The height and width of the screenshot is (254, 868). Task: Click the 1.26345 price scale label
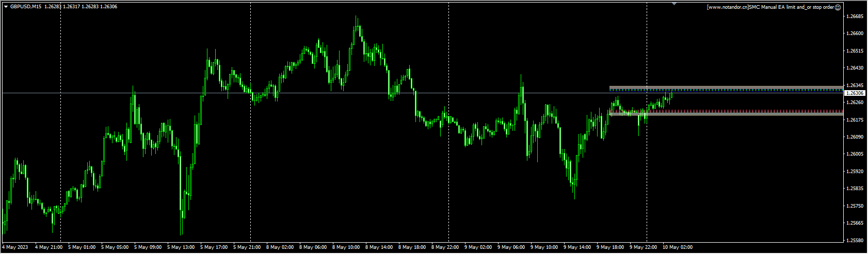pyautogui.click(x=856, y=85)
